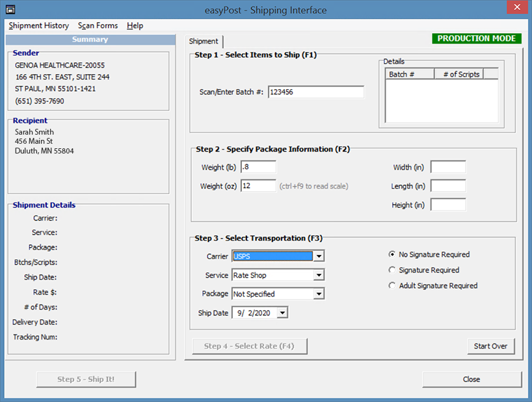Viewport: 532px width, 402px height.
Task: Select Signature Required radio button
Action: point(392,270)
